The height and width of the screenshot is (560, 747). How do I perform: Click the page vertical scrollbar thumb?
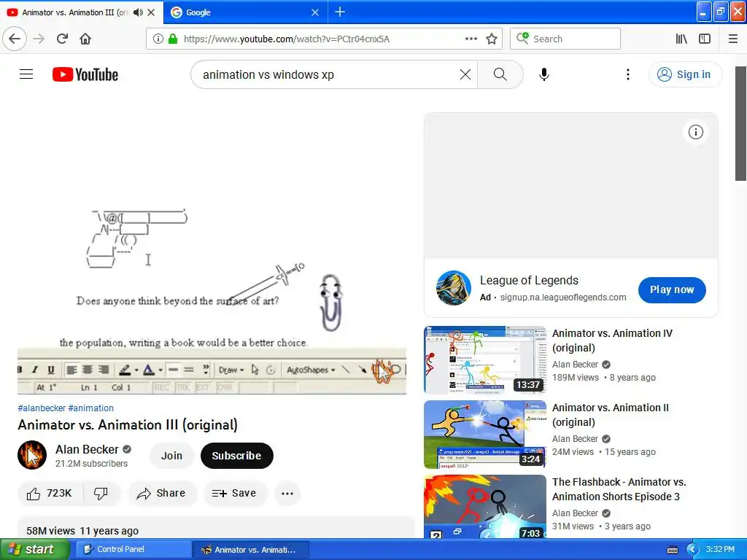(740, 123)
